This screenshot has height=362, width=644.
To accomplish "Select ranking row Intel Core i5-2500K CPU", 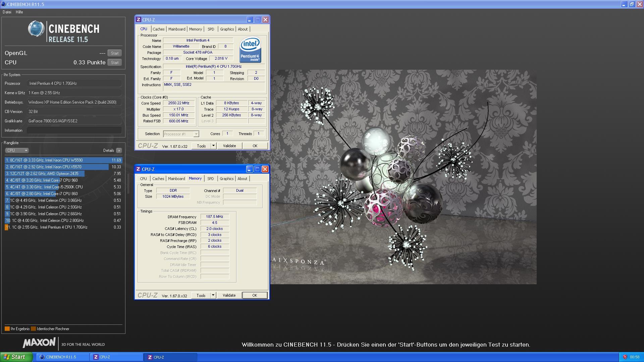I will point(63,187).
